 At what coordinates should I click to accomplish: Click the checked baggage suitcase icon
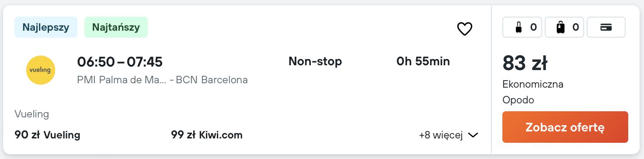coord(560,28)
